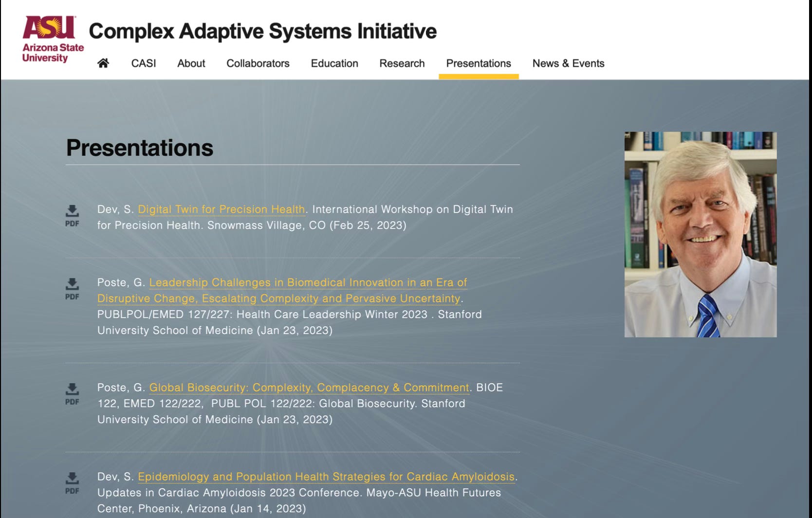The image size is (812, 518).
Task: Select Collaborators in the navigation bar
Action: [258, 63]
